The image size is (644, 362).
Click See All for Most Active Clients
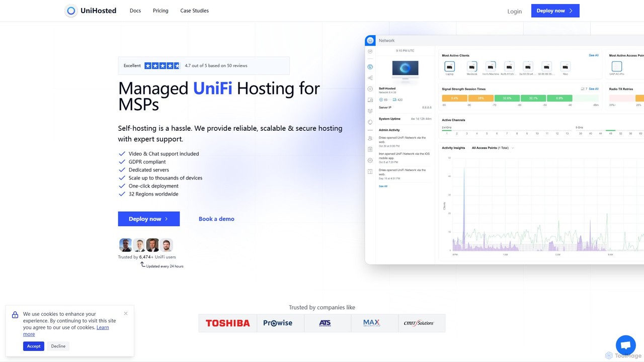coord(594,55)
